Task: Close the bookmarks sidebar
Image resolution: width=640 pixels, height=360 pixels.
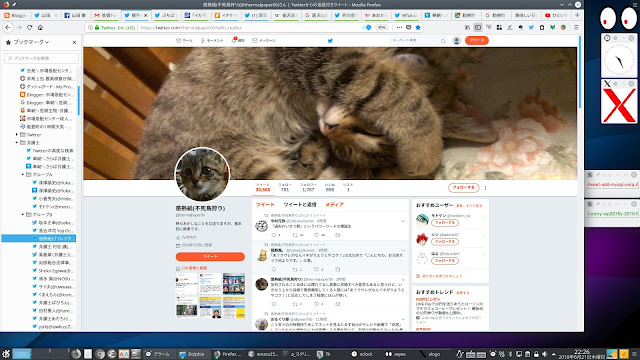Action: tap(74, 42)
